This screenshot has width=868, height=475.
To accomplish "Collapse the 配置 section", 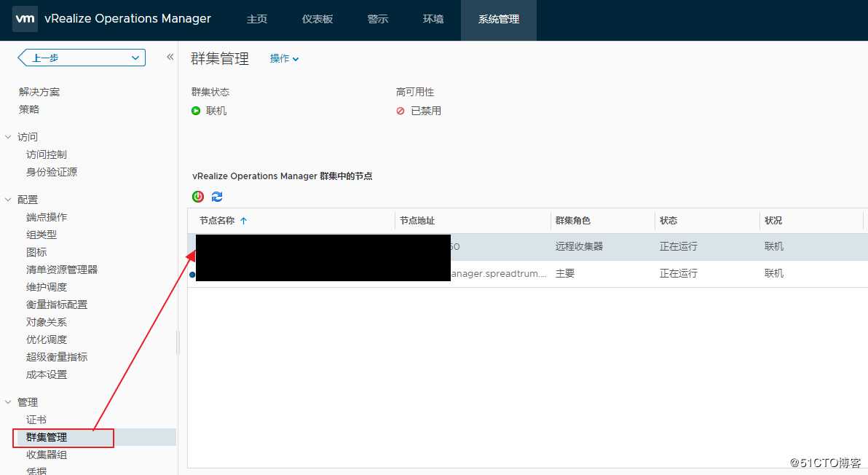I will click(8, 200).
